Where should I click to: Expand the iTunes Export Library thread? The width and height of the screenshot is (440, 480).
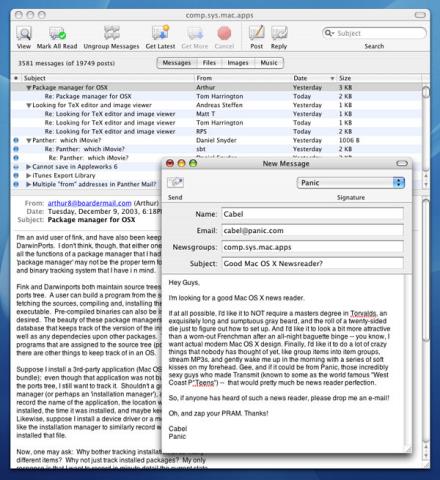(x=29, y=175)
